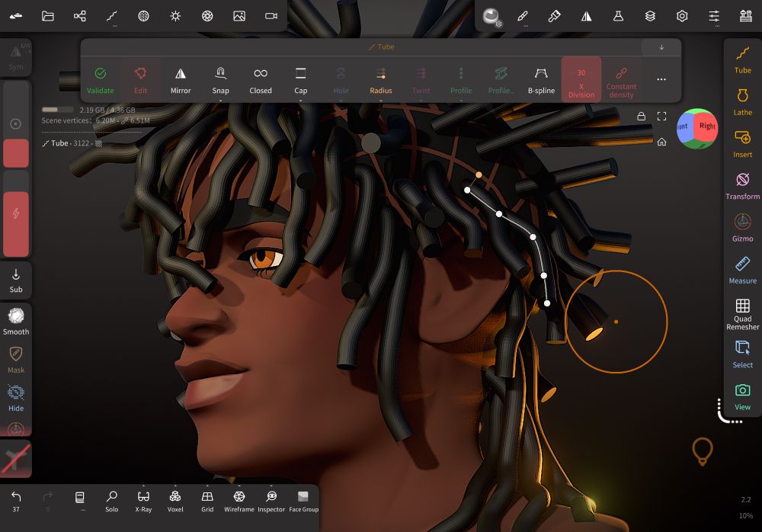The width and height of the screenshot is (762, 532).
Task: Open the Post process aperture menu
Action: pos(207,16)
